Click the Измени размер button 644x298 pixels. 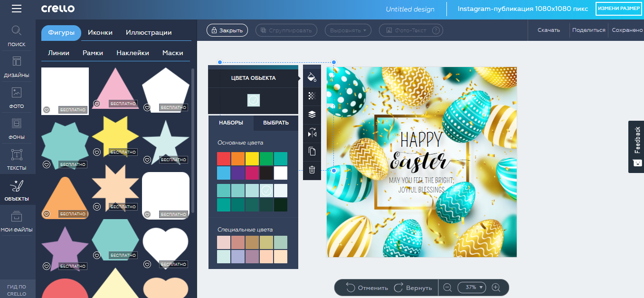coord(618,9)
